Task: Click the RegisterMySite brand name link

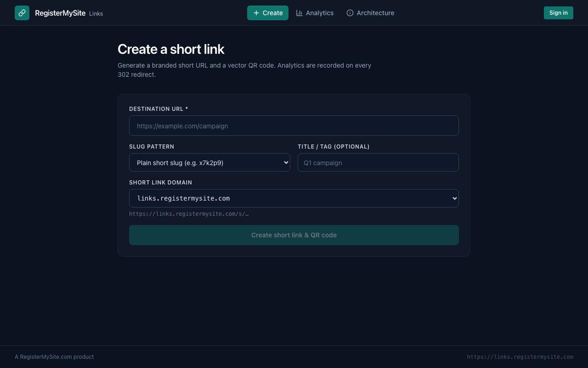Action: point(60,13)
